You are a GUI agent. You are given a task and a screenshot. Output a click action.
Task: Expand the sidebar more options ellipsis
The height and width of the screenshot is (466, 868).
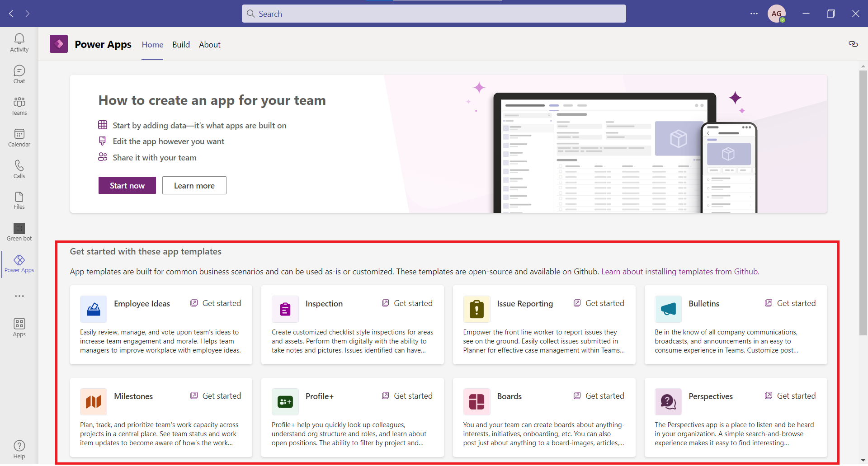(19, 296)
